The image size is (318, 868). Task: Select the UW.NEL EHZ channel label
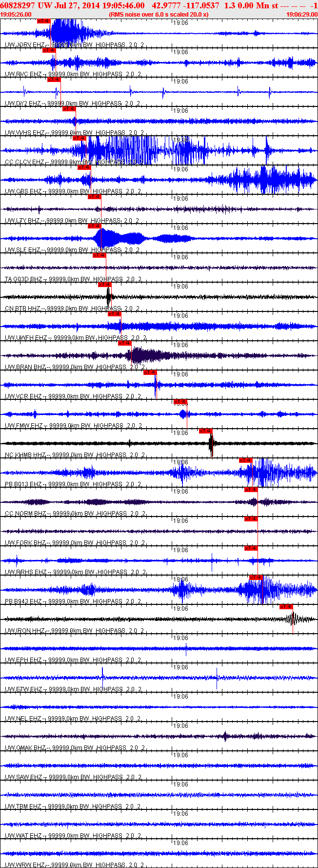coord(23,719)
